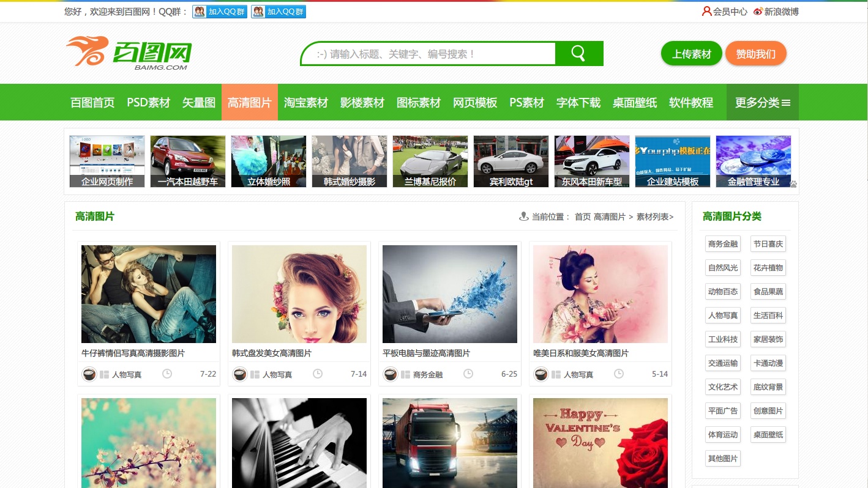Select 商务金融 category tag
The image size is (868, 488).
723,244
